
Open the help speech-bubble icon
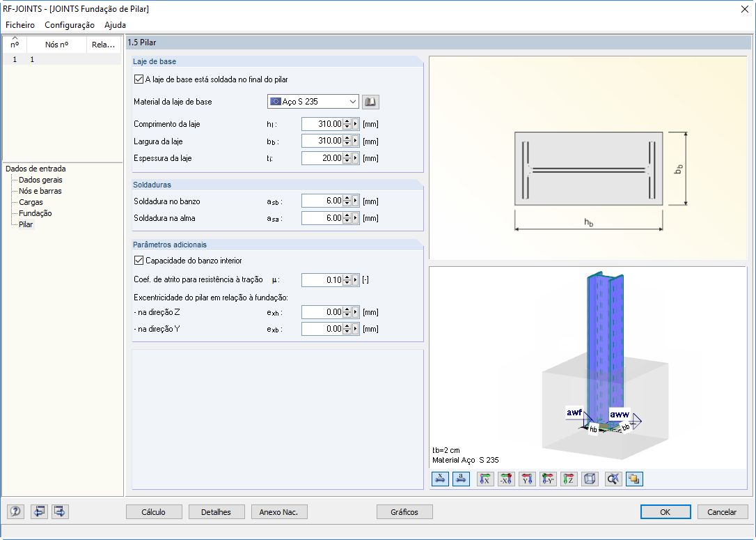15,511
